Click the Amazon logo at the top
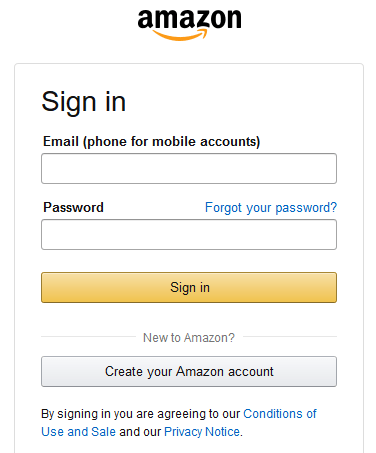Image resolution: width=376 pixels, height=453 pixels. point(189,25)
